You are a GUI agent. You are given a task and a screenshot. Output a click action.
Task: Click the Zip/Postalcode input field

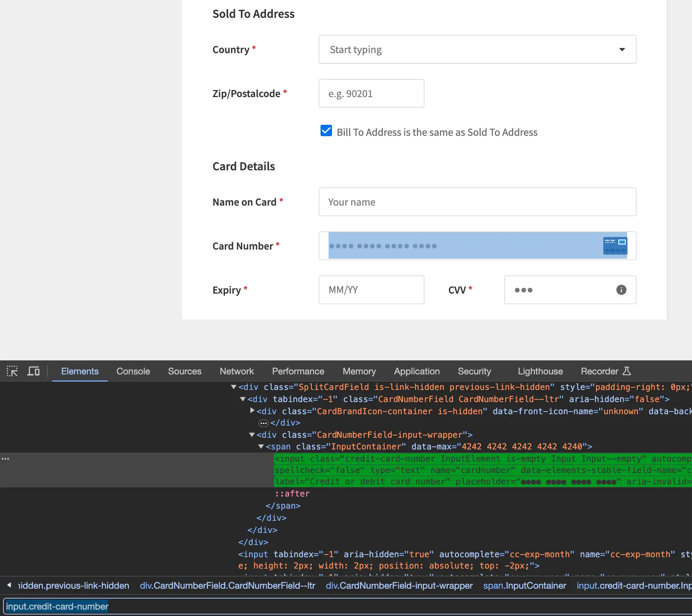point(371,93)
